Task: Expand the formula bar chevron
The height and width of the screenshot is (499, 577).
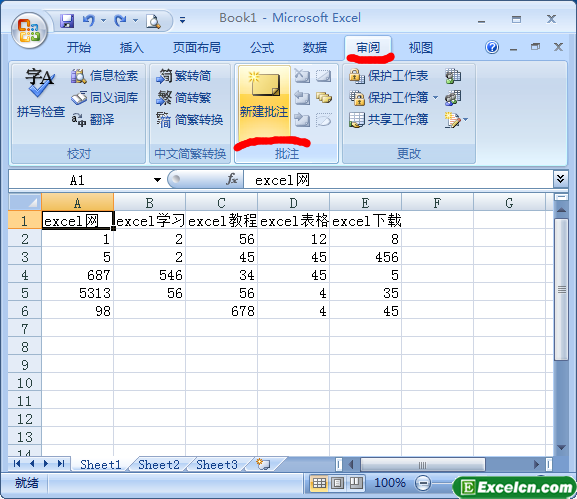Action: 560,179
